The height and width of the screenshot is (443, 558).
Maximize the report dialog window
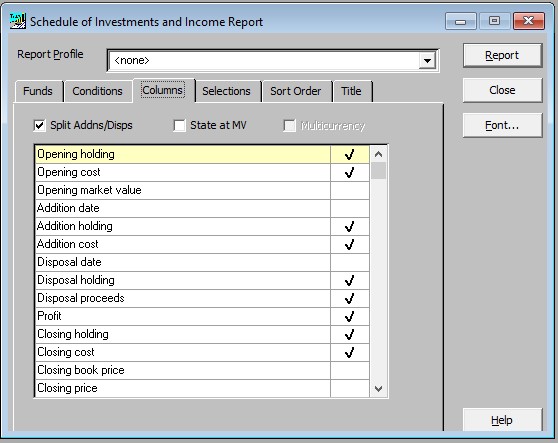coord(494,21)
